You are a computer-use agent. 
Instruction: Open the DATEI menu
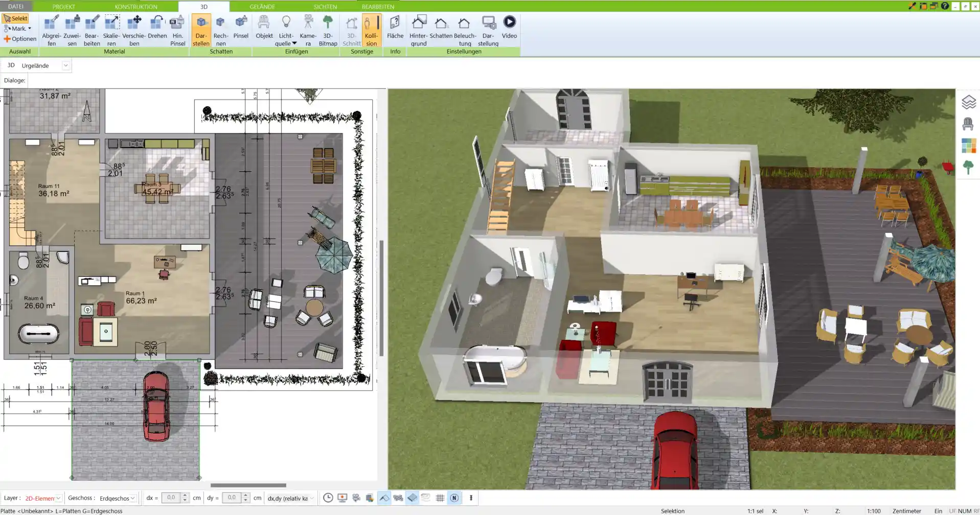click(x=16, y=6)
